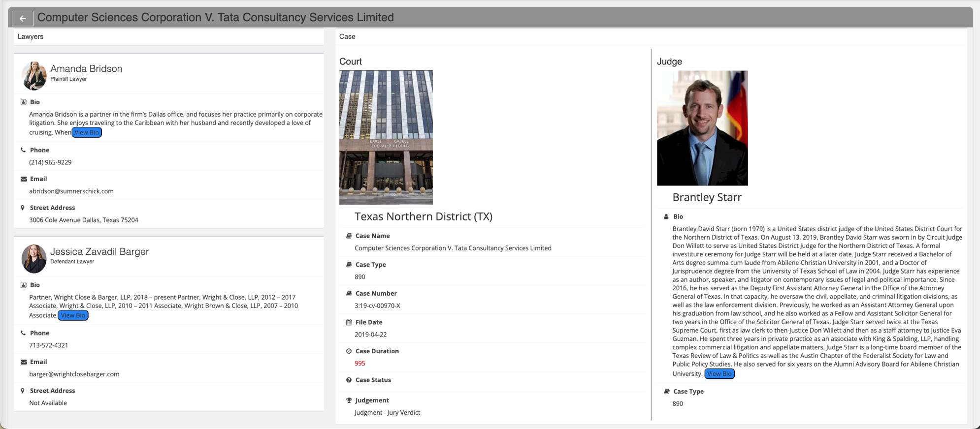Click the Case Status question icon

click(349, 380)
